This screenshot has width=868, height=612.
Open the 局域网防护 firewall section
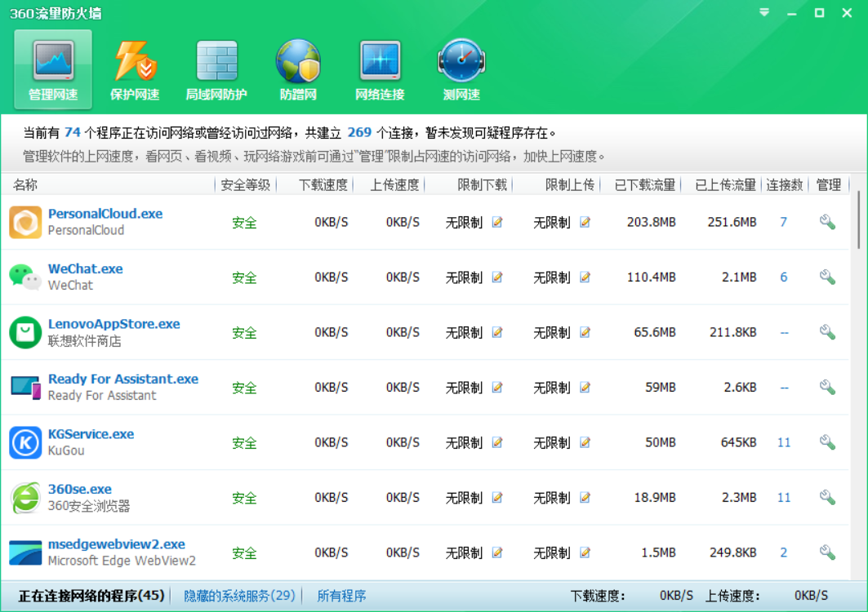click(216, 69)
